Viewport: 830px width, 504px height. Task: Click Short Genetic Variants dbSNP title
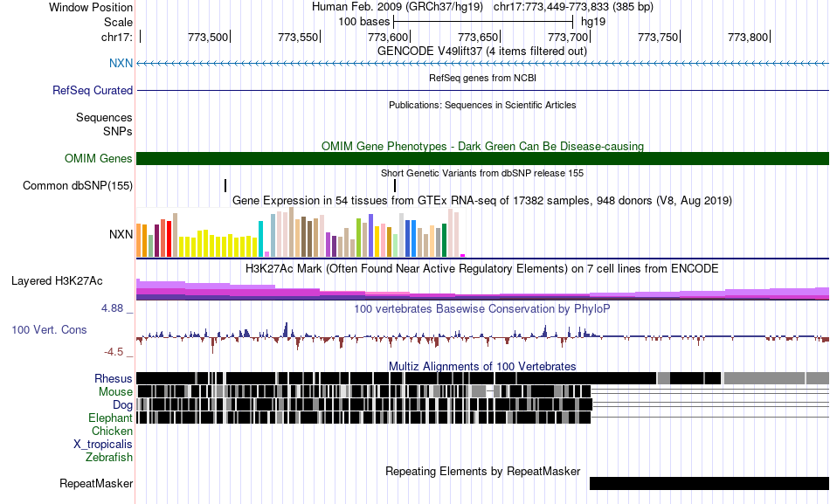pyautogui.click(x=482, y=173)
